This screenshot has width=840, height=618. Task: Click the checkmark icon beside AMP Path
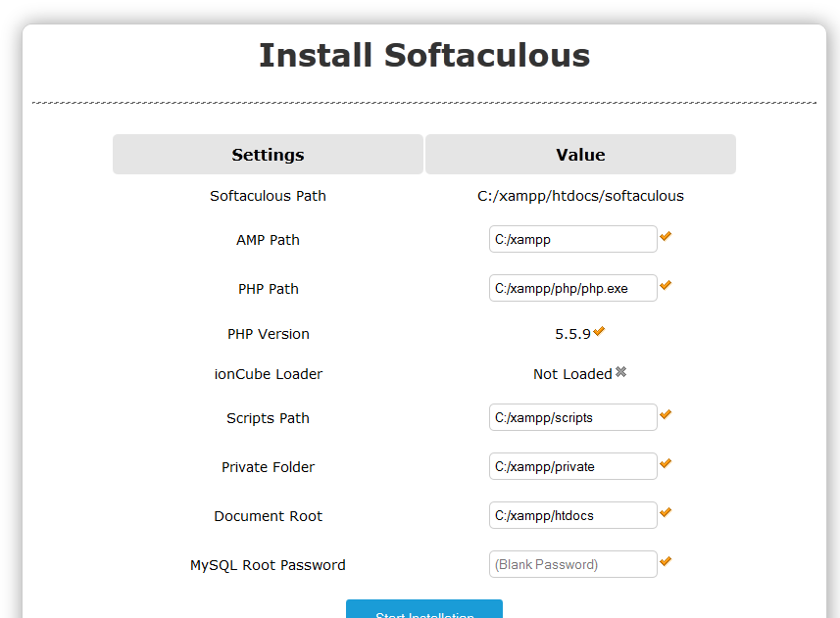pyautogui.click(x=666, y=236)
